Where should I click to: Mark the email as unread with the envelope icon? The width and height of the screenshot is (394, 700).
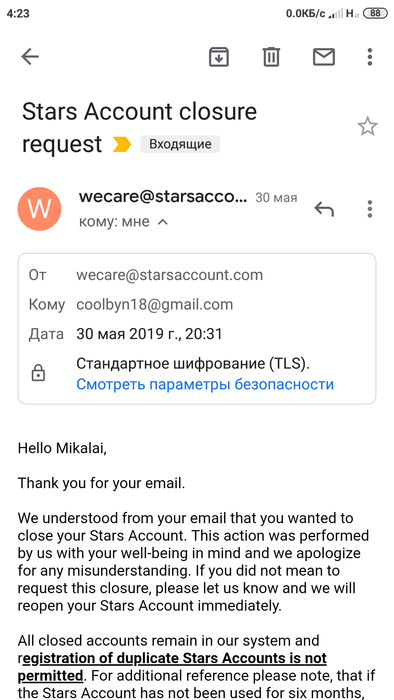tap(323, 57)
